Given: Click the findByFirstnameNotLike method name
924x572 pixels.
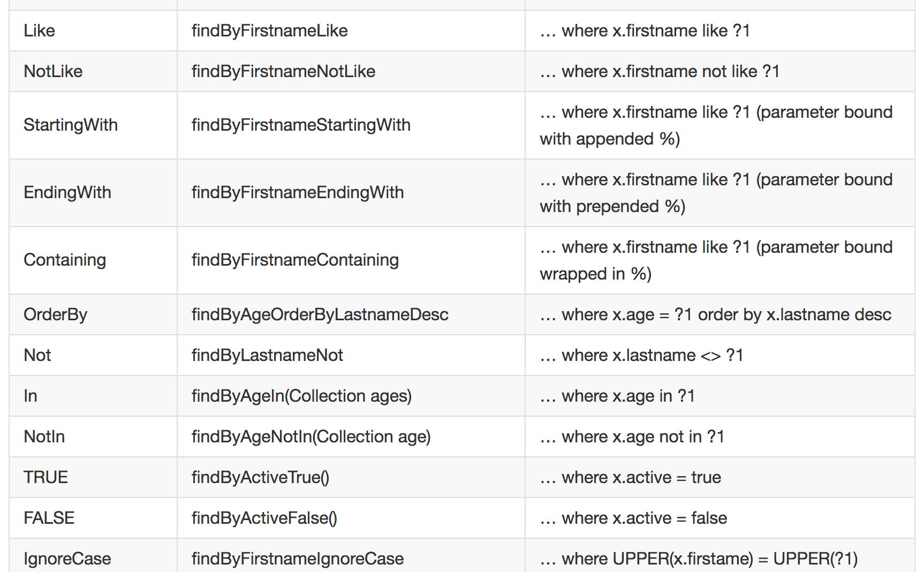Looking at the screenshot, I should pos(283,71).
